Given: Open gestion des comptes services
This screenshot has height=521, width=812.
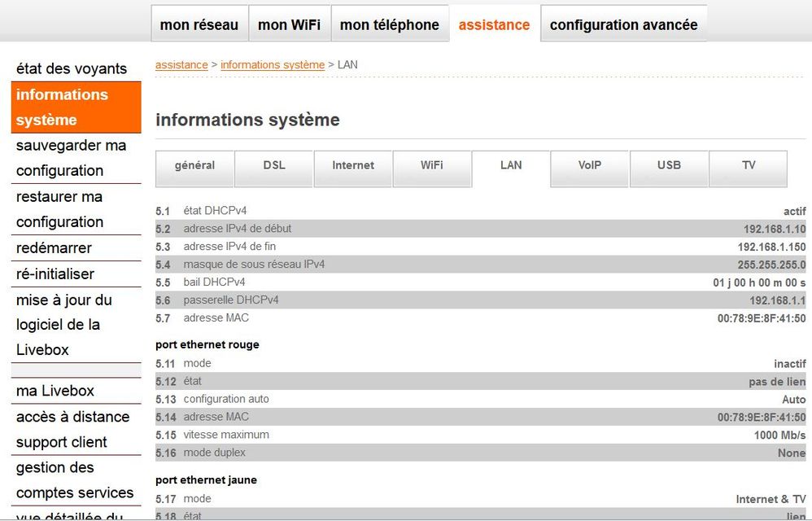Looking at the screenshot, I should click(x=75, y=480).
